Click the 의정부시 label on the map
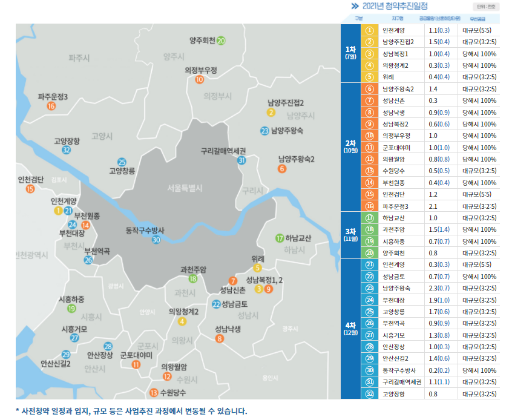512x420 pixels. (x=218, y=96)
